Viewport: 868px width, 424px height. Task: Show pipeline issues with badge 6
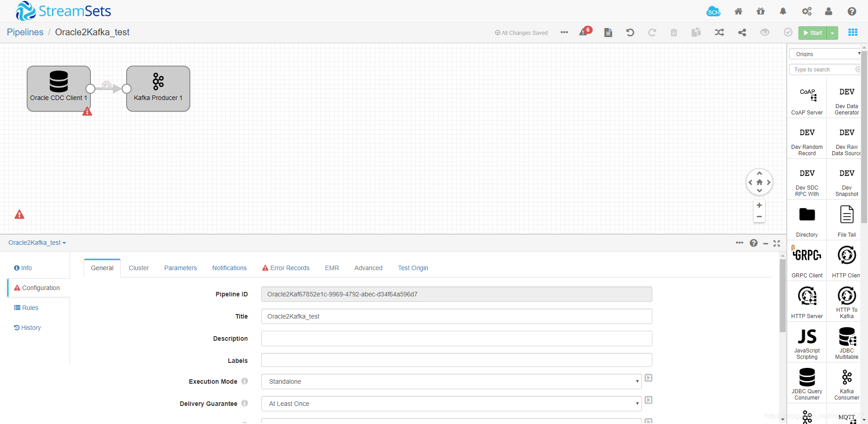(x=585, y=32)
